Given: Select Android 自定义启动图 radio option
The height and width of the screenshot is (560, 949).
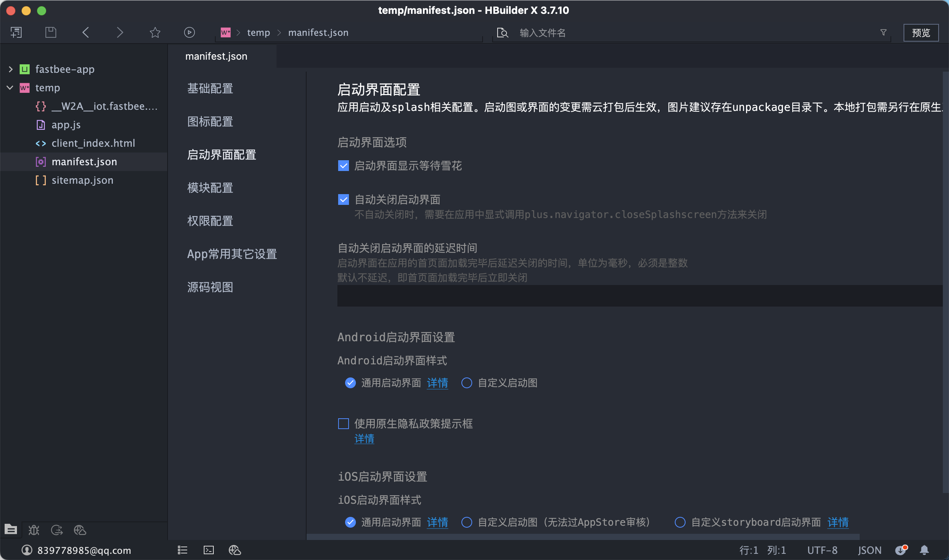Looking at the screenshot, I should (x=467, y=383).
